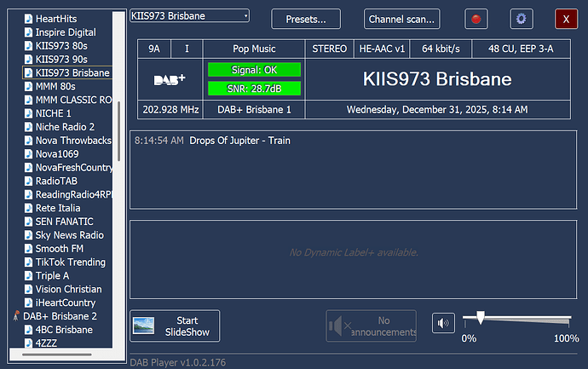Viewport: 588px width, 369px height.
Task: Click the red record button icon
Action: coord(476,19)
